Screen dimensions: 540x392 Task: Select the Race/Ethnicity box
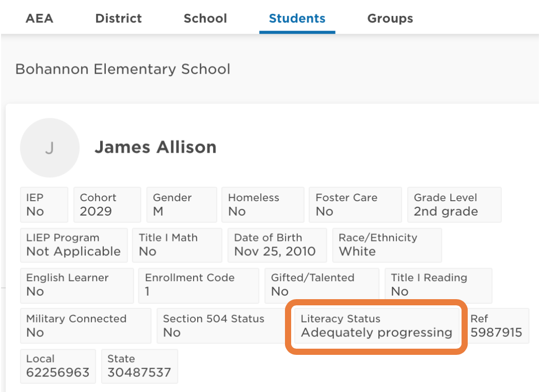coord(387,245)
